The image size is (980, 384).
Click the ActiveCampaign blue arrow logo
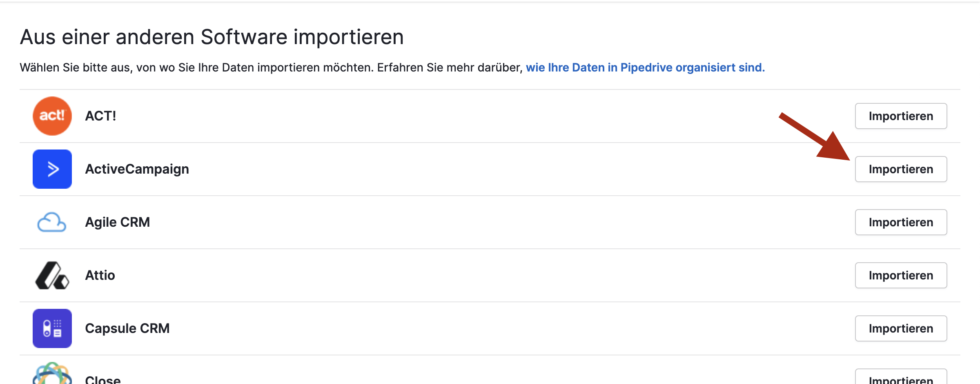click(x=52, y=169)
